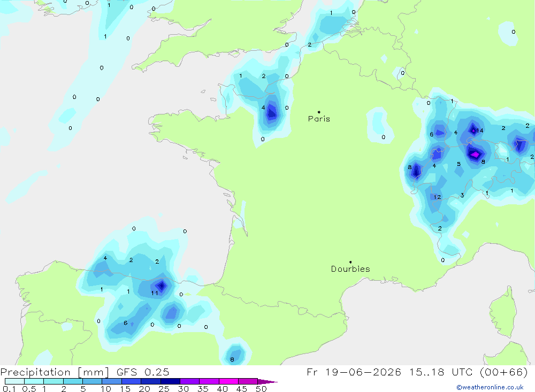Click the 'Fr 19-06-2026' date text
Screen dimensions: 535x392
tap(354, 372)
